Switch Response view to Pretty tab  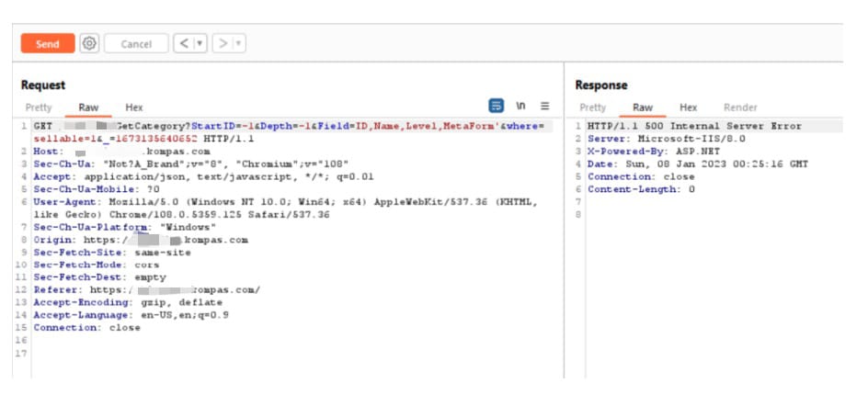point(593,107)
